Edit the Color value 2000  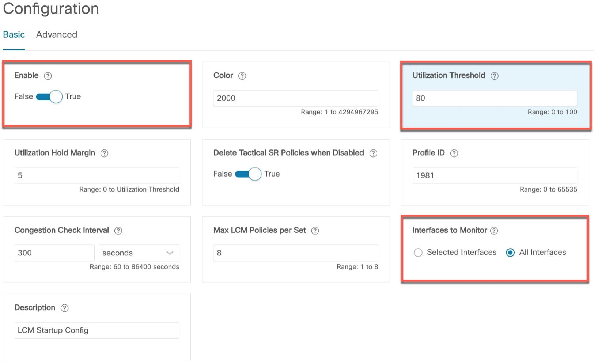[x=295, y=98]
